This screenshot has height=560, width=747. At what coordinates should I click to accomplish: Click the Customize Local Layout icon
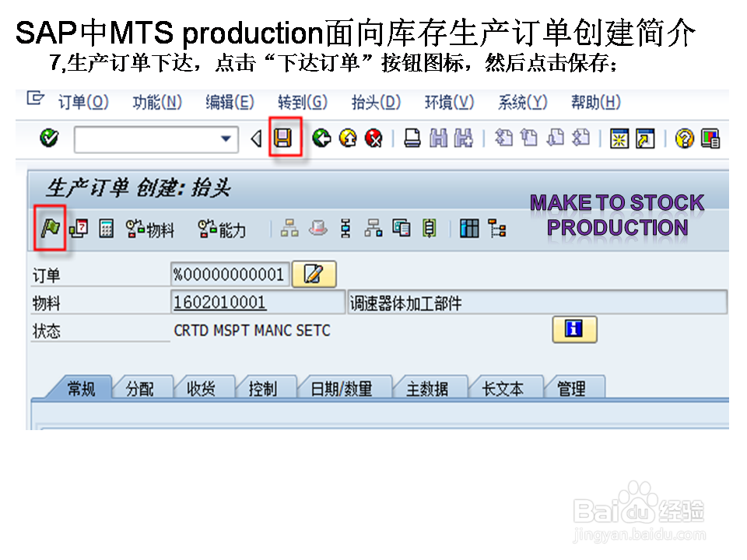point(710,138)
